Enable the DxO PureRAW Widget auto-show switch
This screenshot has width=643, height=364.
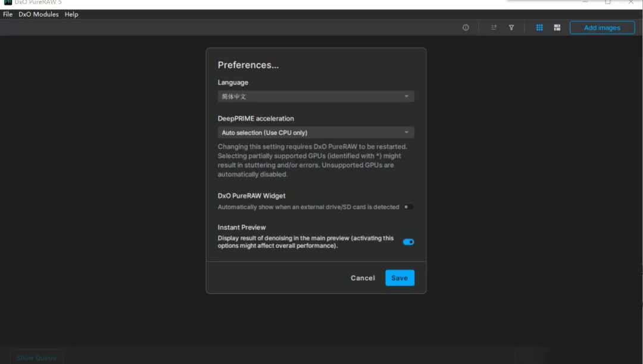point(408,207)
